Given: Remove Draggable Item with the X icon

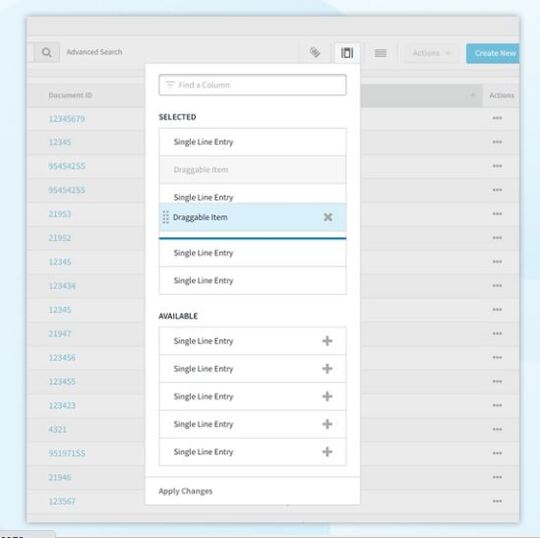Looking at the screenshot, I should click(x=328, y=217).
